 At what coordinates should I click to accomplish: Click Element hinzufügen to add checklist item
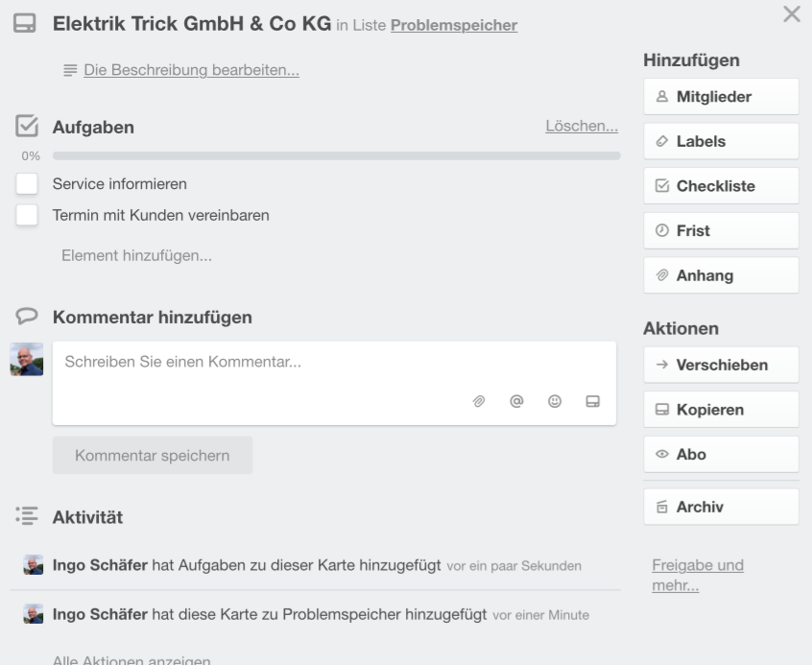pyautogui.click(x=136, y=255)
